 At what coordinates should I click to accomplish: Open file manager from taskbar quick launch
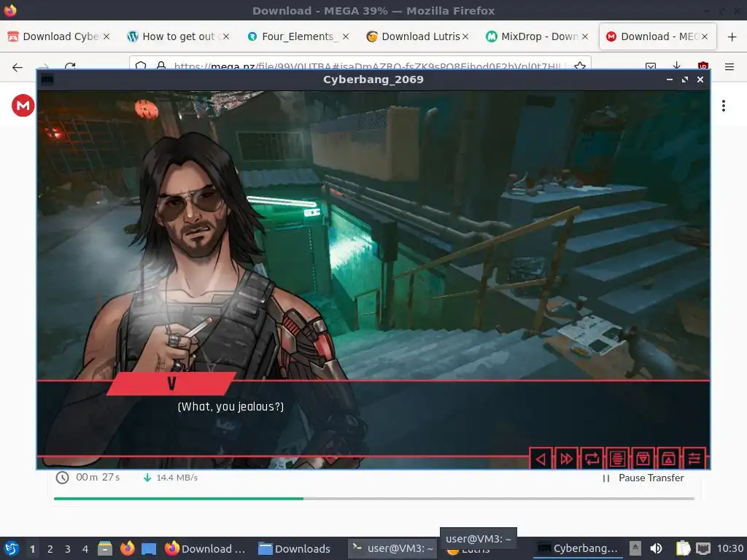(105, 548)
